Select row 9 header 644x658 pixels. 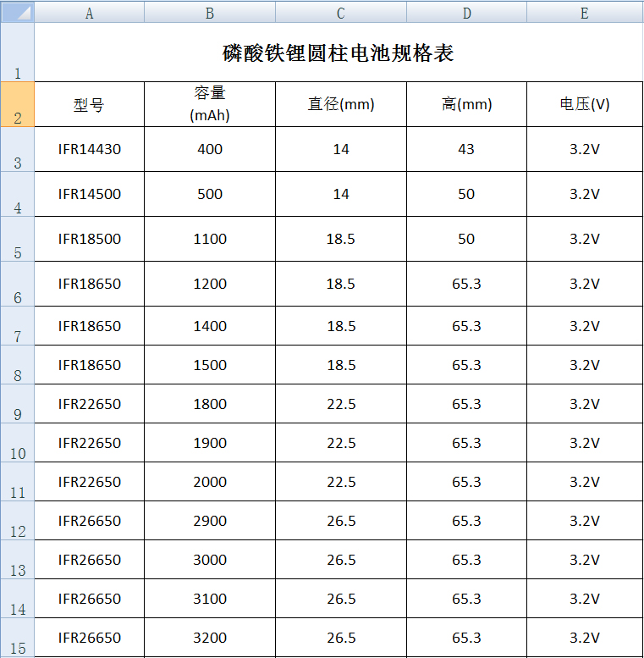click(18, 404)
